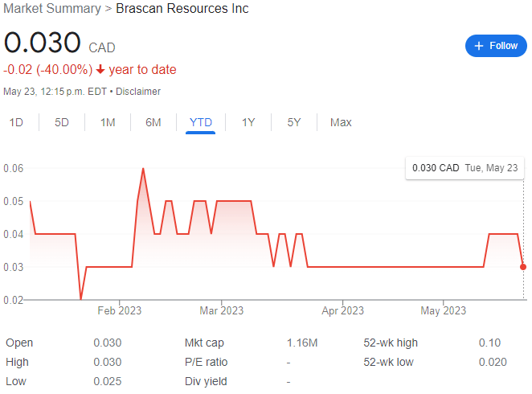Click the CAD currency label beside the price
This screenshot has height=394, width=532.
click(102, 48)
